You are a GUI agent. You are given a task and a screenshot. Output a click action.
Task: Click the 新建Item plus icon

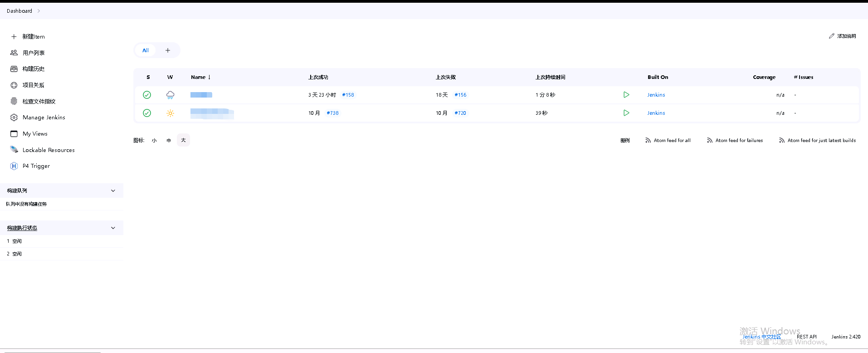point(14,37)
